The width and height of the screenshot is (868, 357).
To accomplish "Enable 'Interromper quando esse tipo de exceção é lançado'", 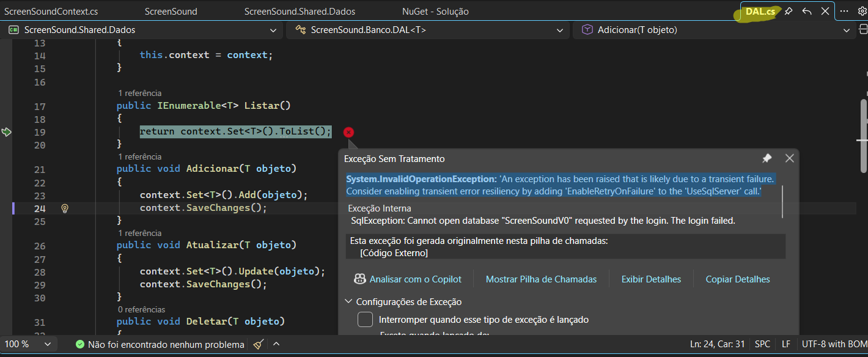I will (x=365, y=320).
